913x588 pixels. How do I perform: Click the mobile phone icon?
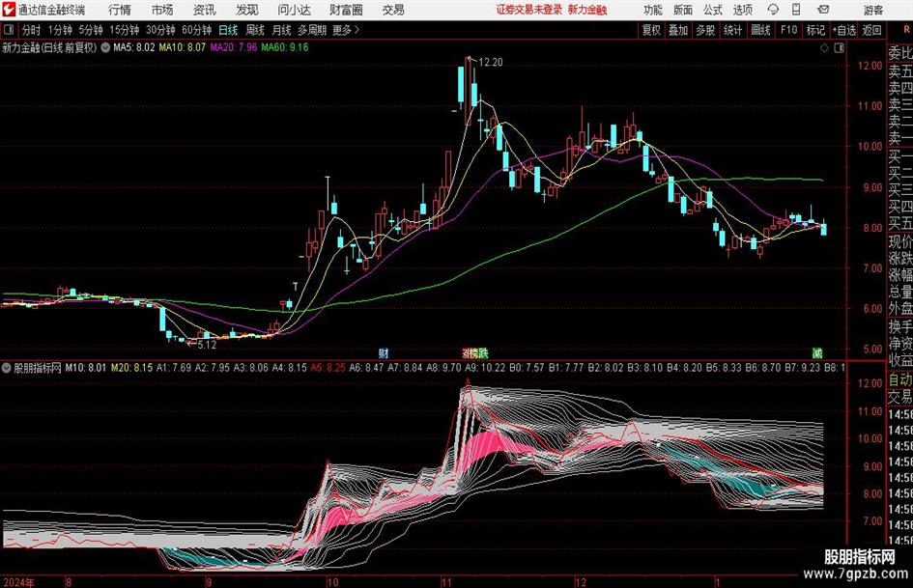pyautogui.click(x=796, y=10)
